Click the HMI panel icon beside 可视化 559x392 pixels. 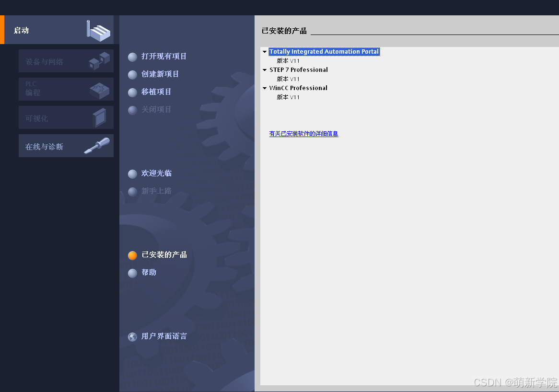99,117
